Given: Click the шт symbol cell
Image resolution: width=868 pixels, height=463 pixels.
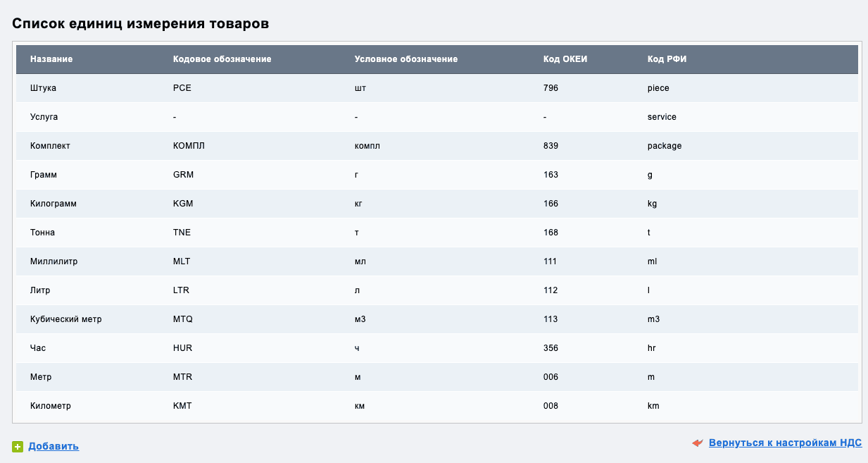Looking at the screenshot, I should point(360,88).
